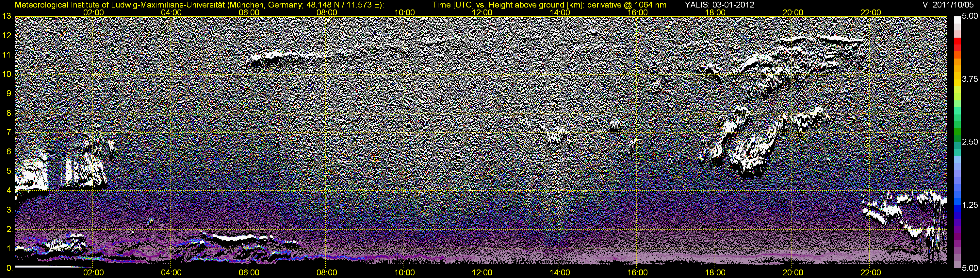Viewport: 980px width, 278px height.
Task: Click the blue section of the color bar
Action: (956, 206)
